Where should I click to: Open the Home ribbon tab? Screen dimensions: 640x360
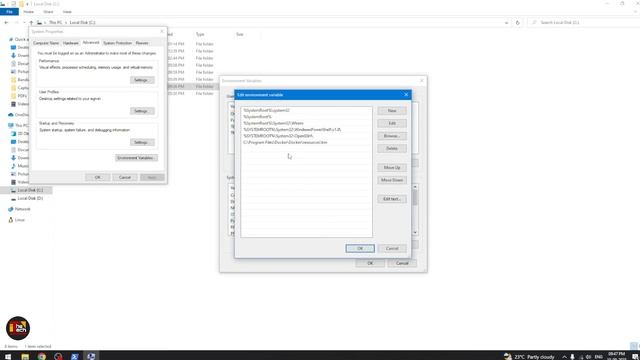[x=29, y=12]
